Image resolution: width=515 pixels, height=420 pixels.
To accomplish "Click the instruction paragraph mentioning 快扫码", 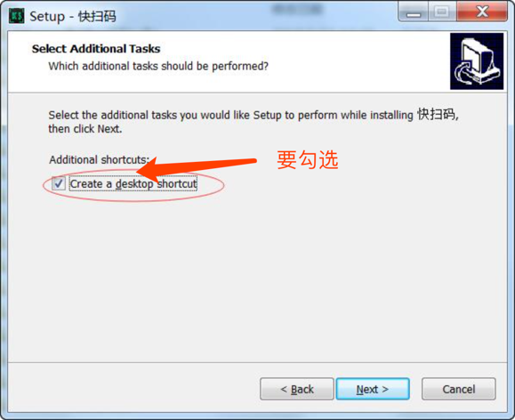I will coord(253,122).
